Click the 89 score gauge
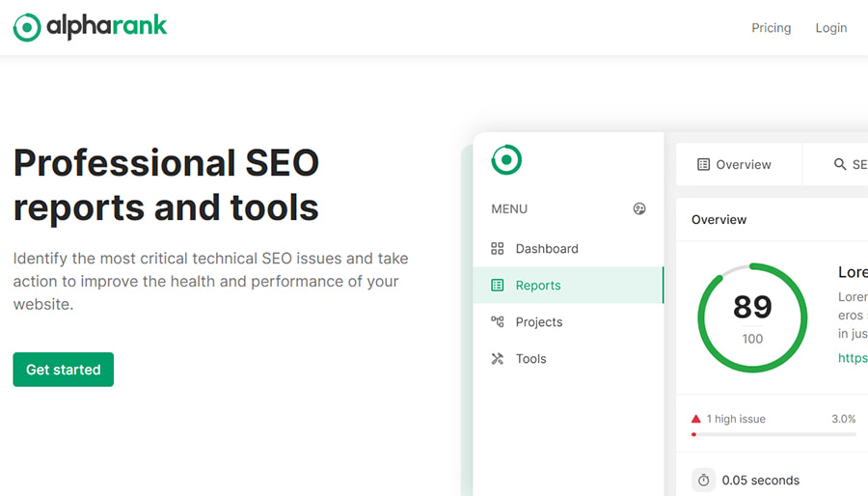This screenshot has width=868, height=496. coord(752,317)
